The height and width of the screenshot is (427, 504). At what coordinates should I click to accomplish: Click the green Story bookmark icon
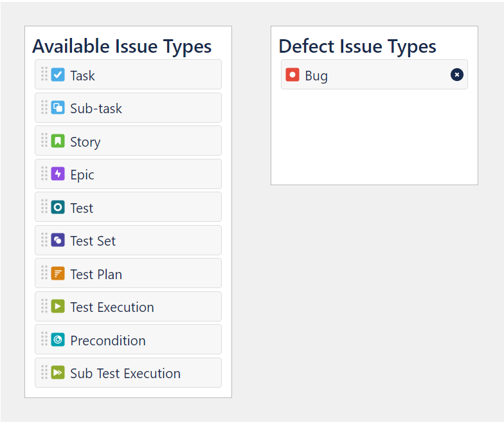(x=58, y=141)
